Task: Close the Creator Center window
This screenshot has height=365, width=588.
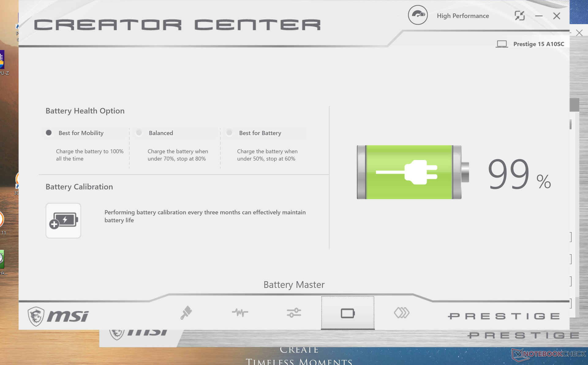Action: tap(556, 16)
